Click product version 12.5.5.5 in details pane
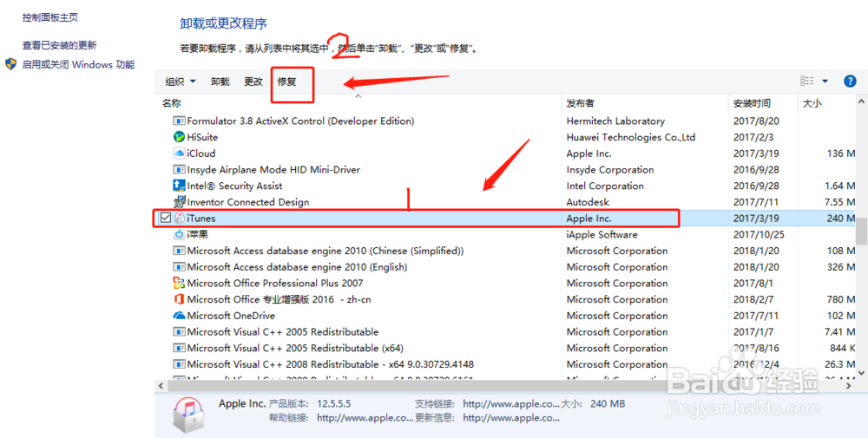This screenshot has height=438, width=868. coord(334,403)
